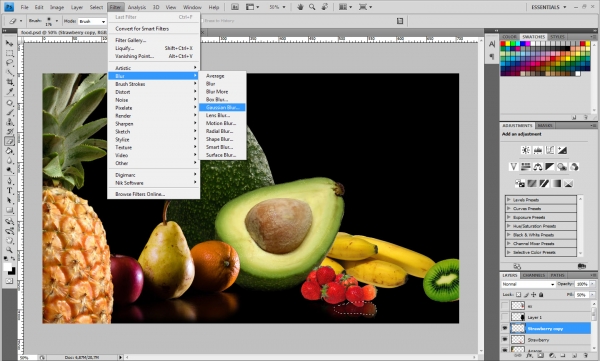Select the Lasso tool

[9, 62]
